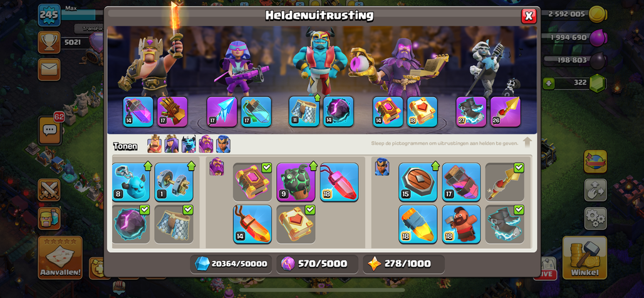Tap green upgrade arrow on level 1 equipment
The image size is (644, 298).
pos(191,166)
